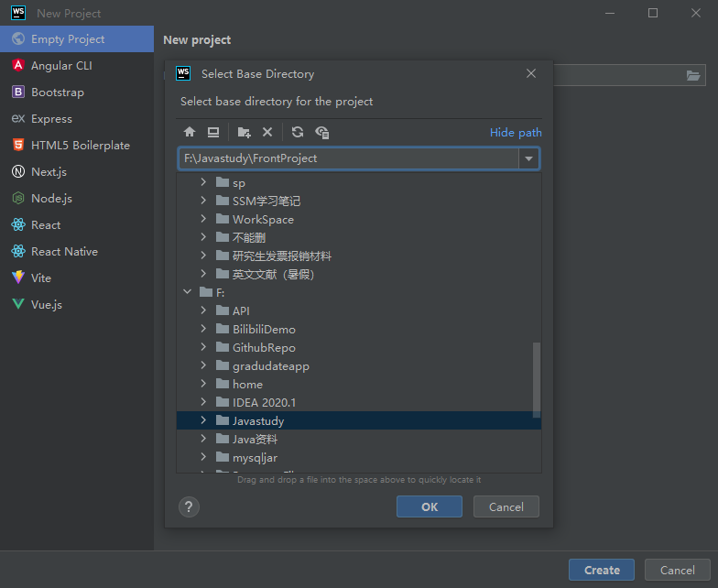Click the Create button
Image resolution: width=718 pixels, height=588 pixels.
click(602, 570)
